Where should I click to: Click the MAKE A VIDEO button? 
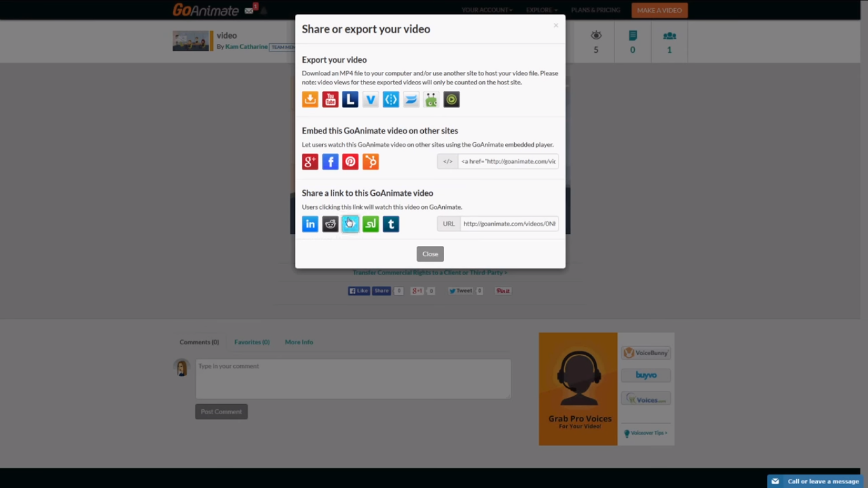[x=659, y=10]
